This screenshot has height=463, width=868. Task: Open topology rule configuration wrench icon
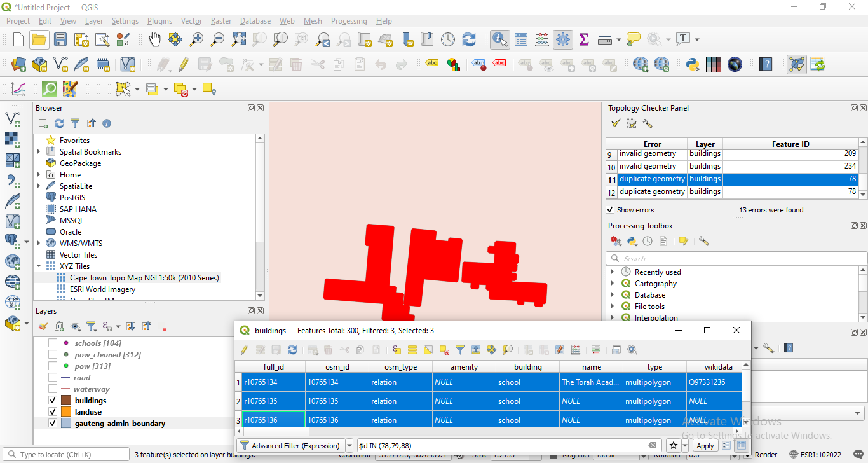(648, 124)
